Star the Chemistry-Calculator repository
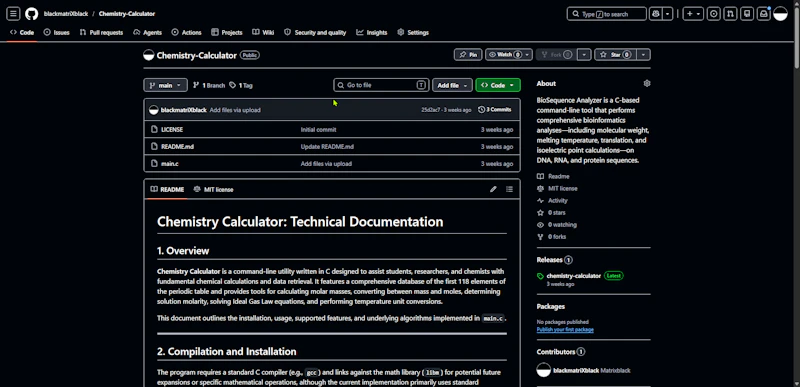800x387 pixels. click(615, 55)
